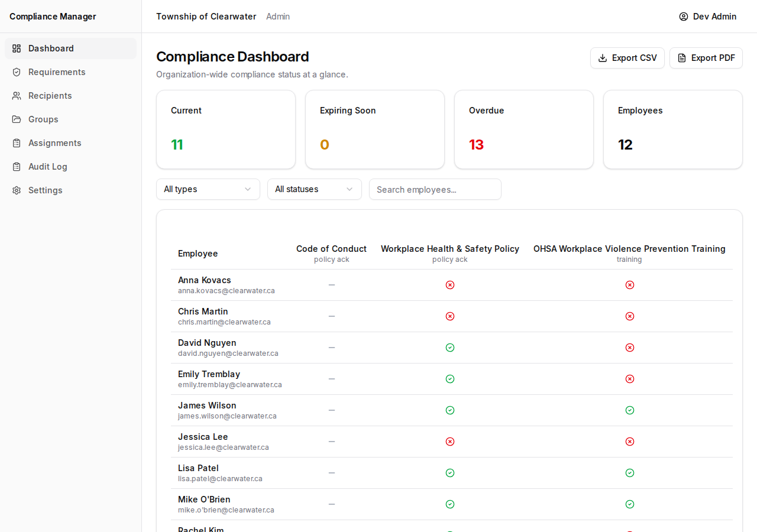757x532 pixels.
Task: Click the Dashboard grid icon
Action: point(17,48)
